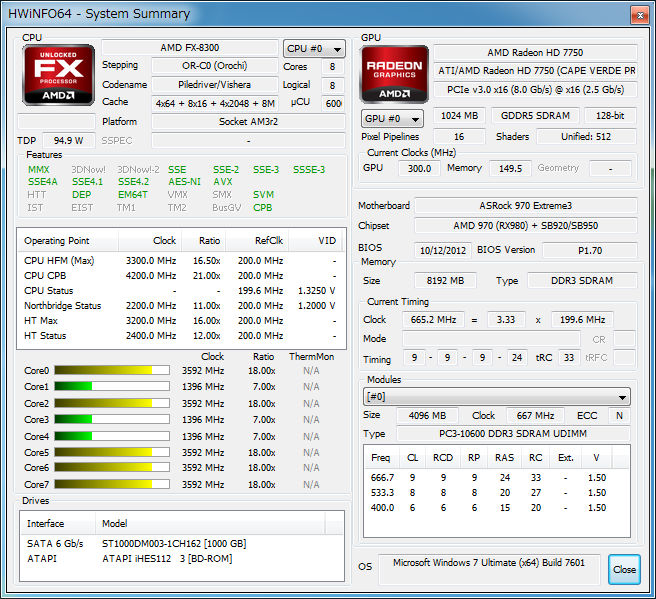Open the GPU #0 selector dropdown
The image size is (656, 599).
[391, 118]
